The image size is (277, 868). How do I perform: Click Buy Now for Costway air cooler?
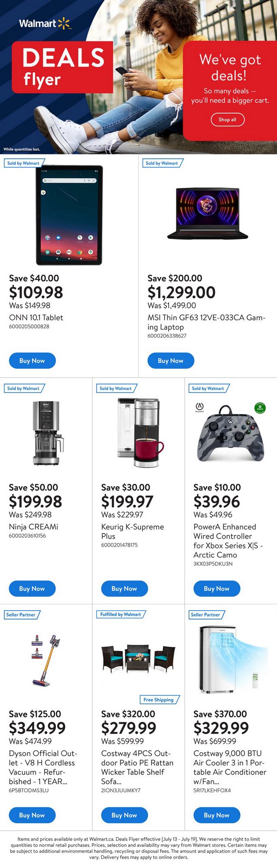tap(217, 815)
